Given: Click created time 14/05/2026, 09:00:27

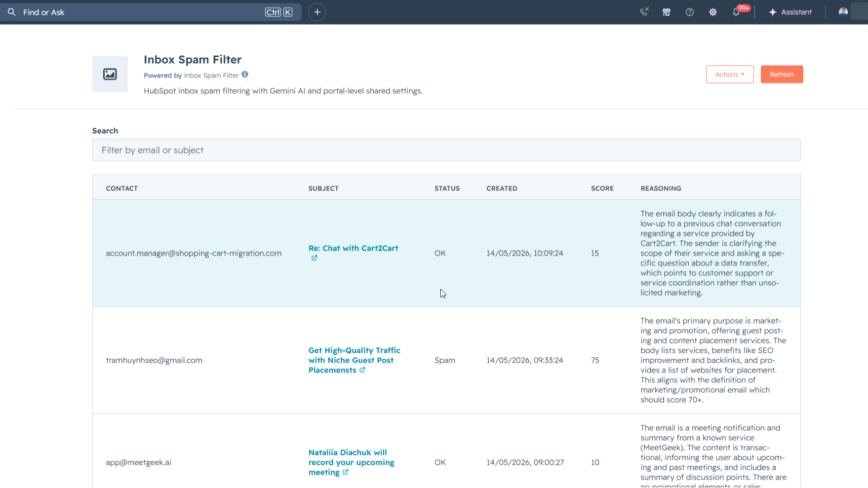Looking at the screenshot, I should 525,462.
